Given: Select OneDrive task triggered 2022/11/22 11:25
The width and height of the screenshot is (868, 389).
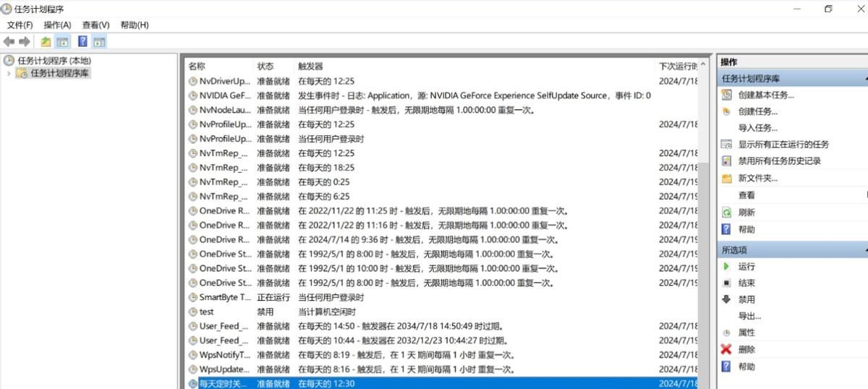Looking at the screenshot, I should [x=441, y=211].
